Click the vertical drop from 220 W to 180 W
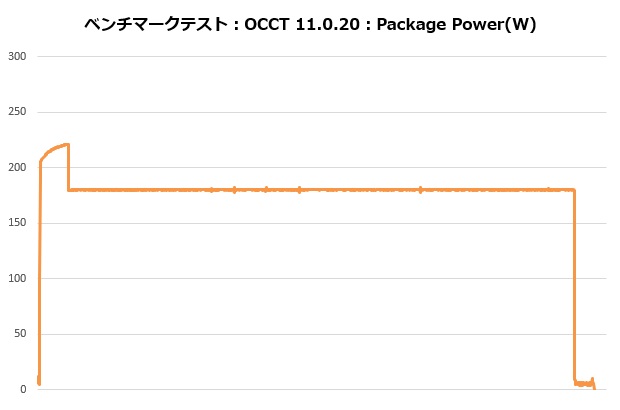 [x=68, y=168]
